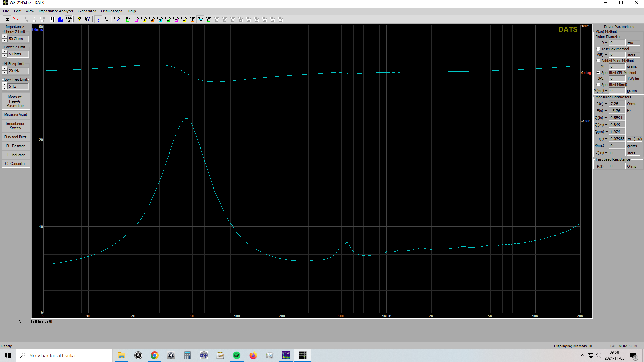Decrease Upper Z Limit with down arrow

(5, 41)
